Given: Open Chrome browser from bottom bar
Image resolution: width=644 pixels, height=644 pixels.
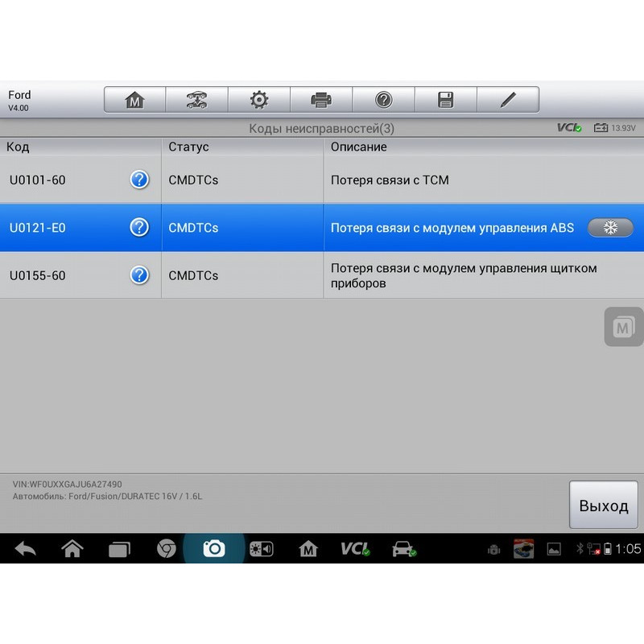Looking at the screenshot, I should click(167, 549).
